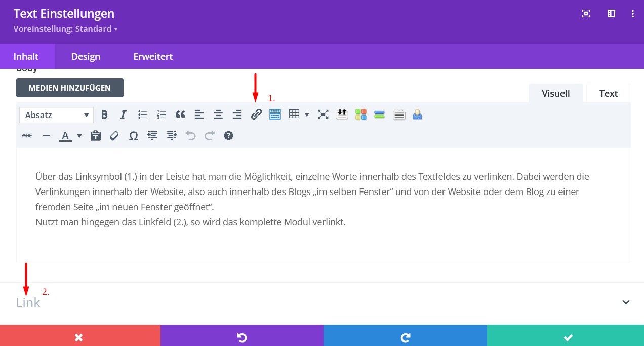The image size is (644, 346).
Task: Click paste as text clipboard icon
Action: click(96, 135)
